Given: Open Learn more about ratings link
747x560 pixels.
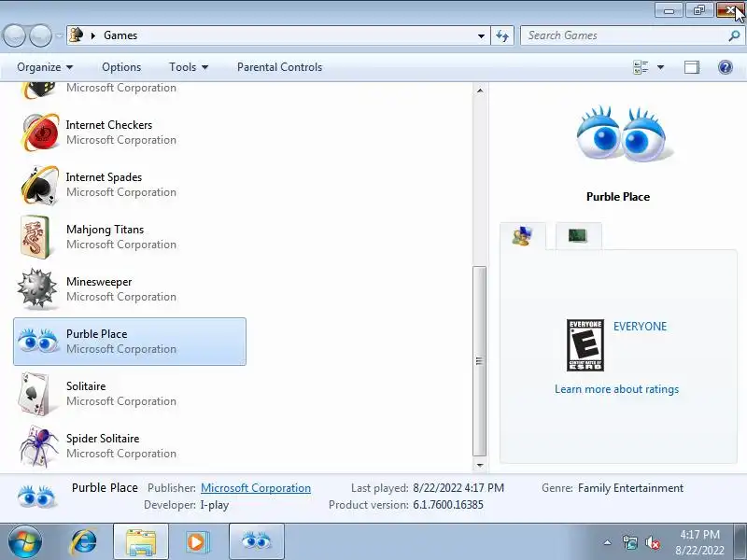Looking at the screenshot, I should click(616, 389).
